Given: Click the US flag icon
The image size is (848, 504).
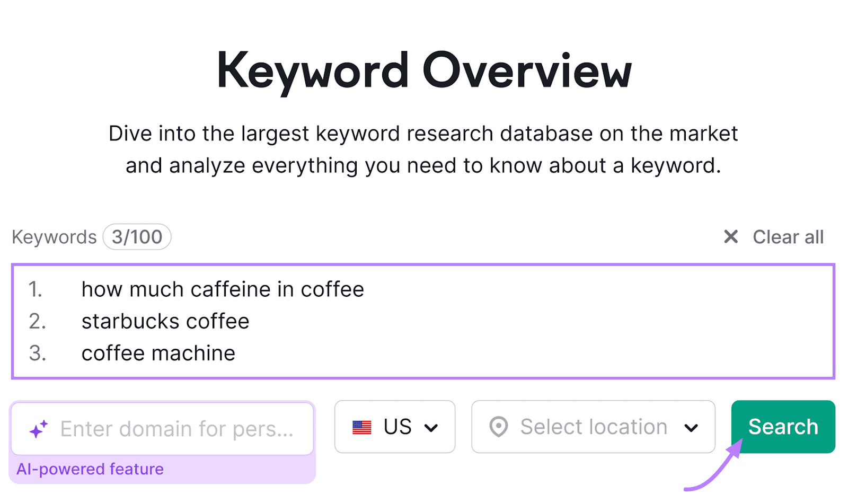Looking at the screenshot, I should point(363,427).
